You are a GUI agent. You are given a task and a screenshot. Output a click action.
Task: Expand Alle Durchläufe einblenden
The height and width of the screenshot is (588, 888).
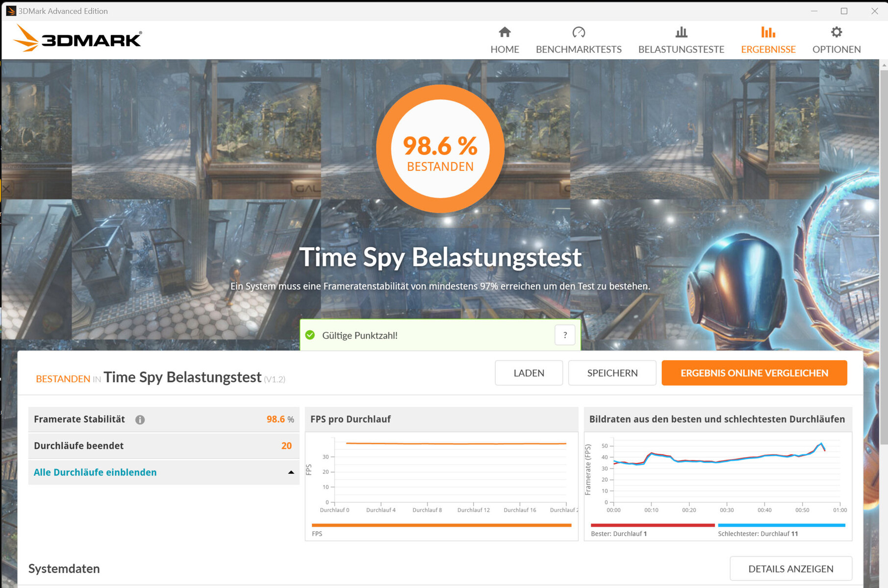(95, 472)
